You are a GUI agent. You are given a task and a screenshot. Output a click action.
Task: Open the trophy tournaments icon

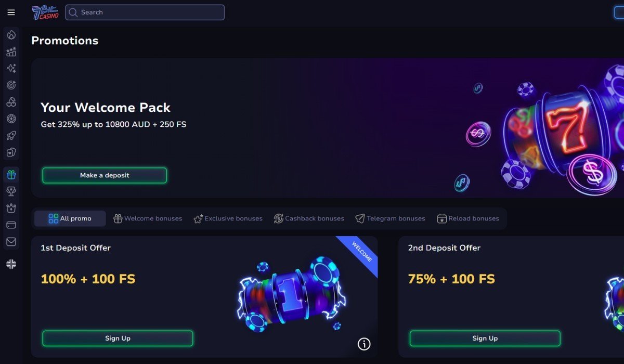pyautogui.click(x=11, y=192)
